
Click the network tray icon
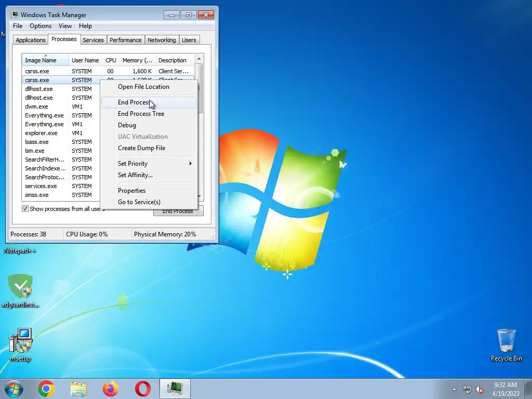[467, 389]
